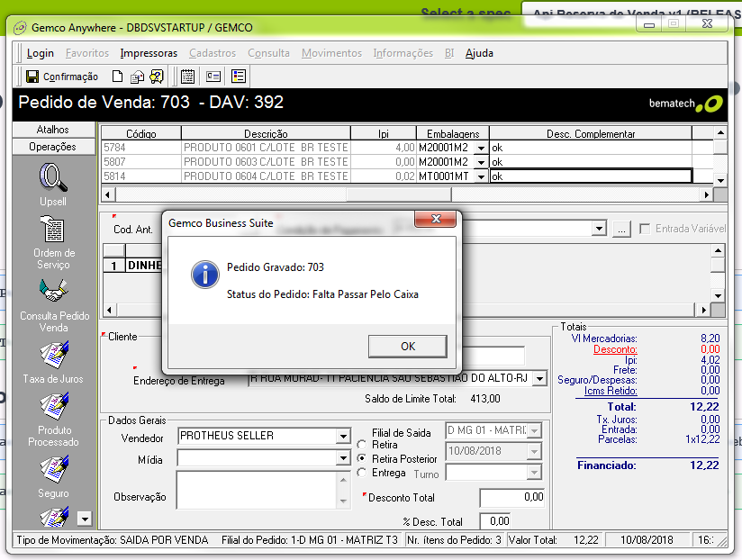Select the Retira radio option

click(362, 445)
